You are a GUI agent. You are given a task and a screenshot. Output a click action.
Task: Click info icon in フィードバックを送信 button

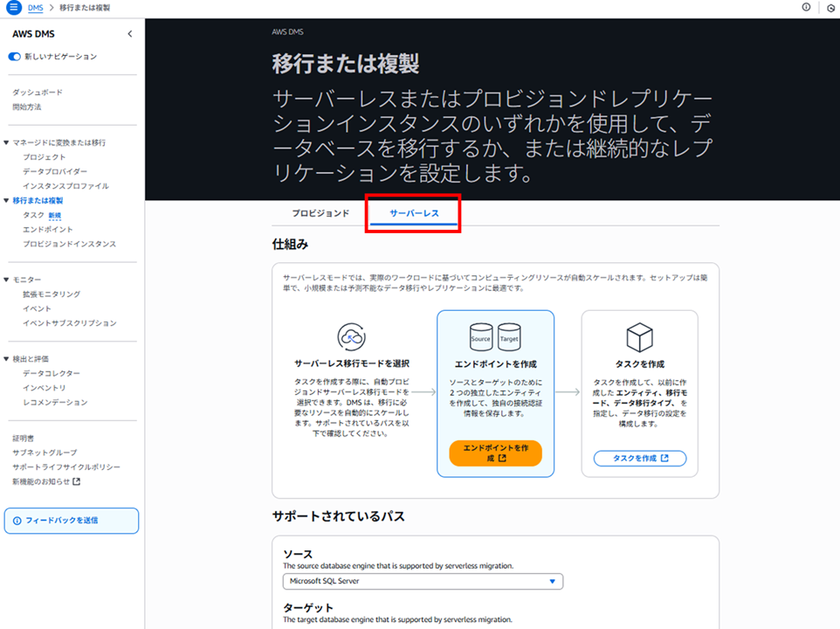pos(17,521)
